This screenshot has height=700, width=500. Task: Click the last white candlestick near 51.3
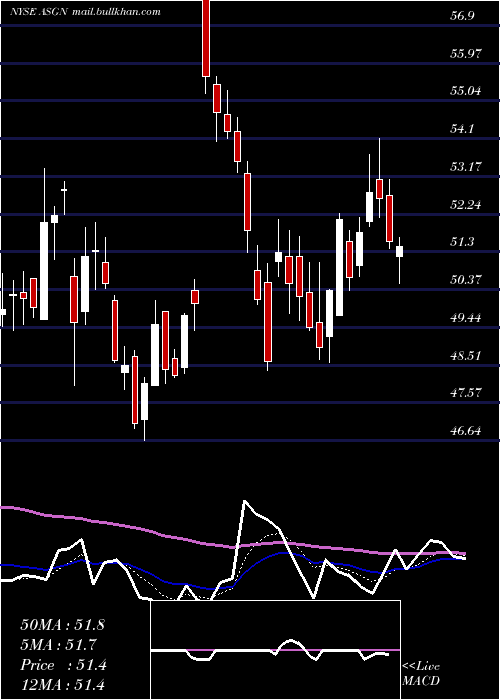tap(400, 251)
